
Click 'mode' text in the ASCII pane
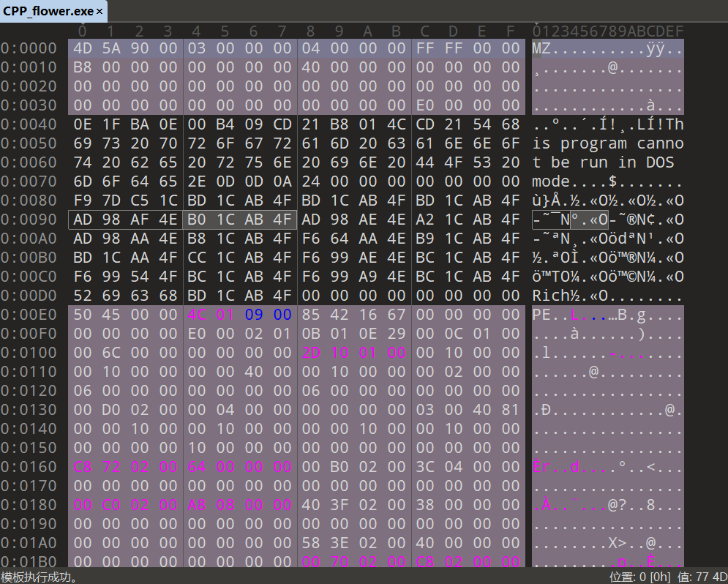550,181
